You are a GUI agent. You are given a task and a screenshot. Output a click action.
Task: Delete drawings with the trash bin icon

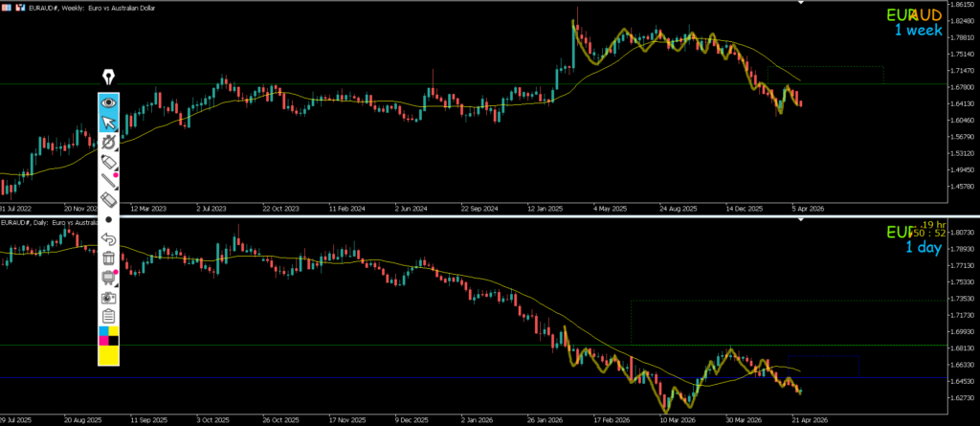108,258
